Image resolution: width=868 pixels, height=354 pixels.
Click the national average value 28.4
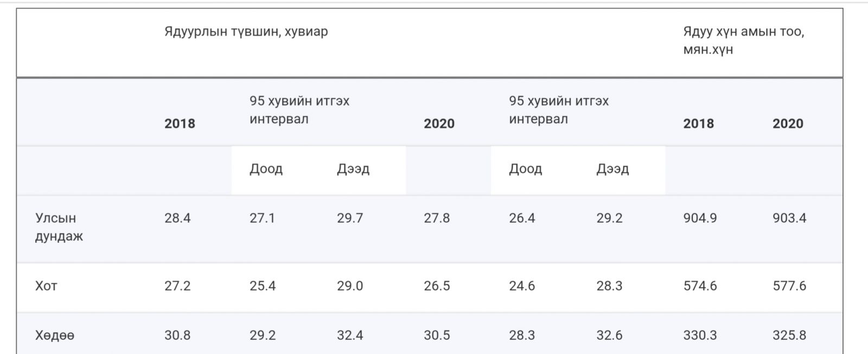pyautogui.click(x=177, y=218)
